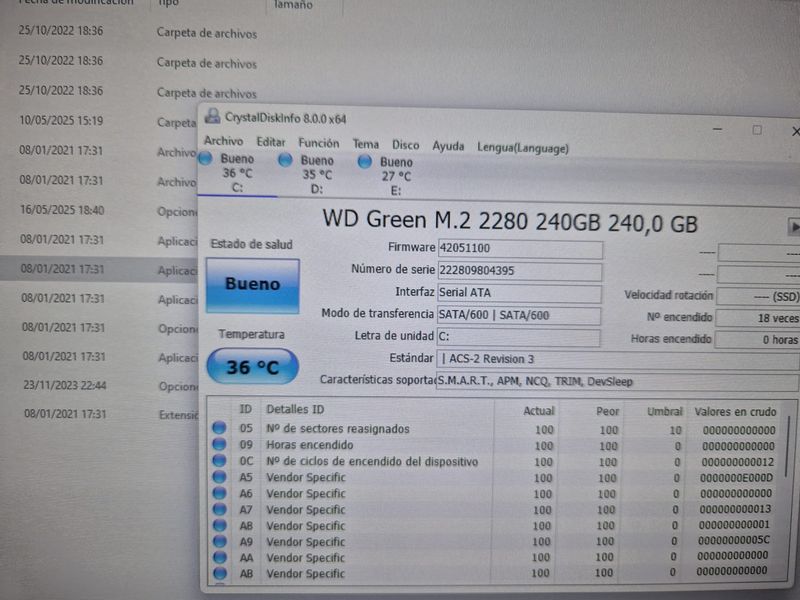Click WD Green M.2 2280 240GB model title
Screen dimensions: 800x600
pyautogui.click(x=510, y=221)
